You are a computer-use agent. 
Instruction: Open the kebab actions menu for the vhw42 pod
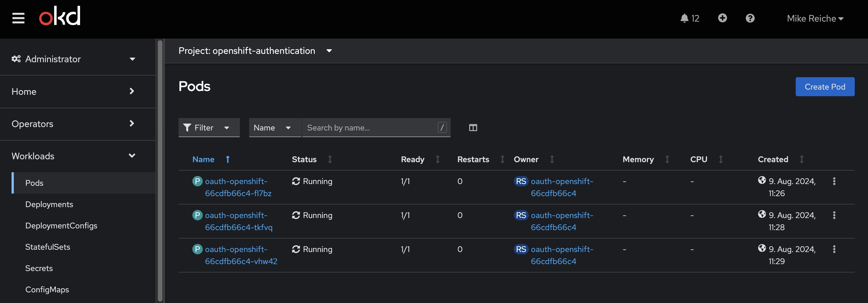(834, 249)
